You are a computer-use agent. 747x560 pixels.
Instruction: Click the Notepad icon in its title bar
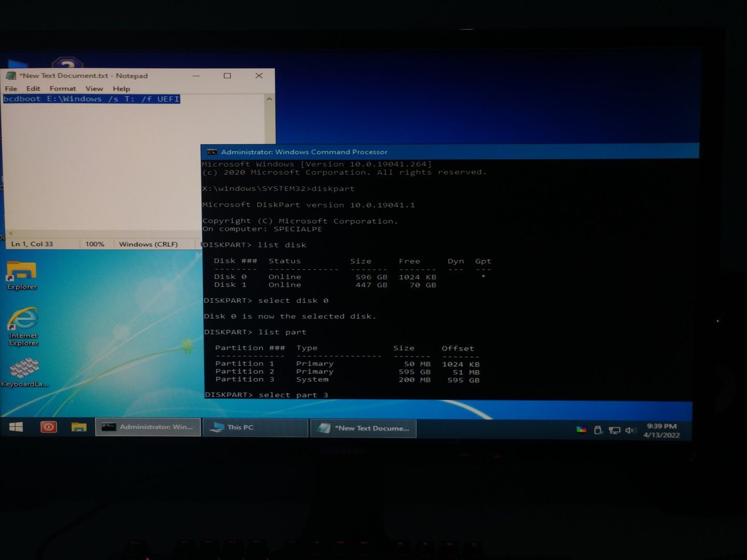coord(10,76)
